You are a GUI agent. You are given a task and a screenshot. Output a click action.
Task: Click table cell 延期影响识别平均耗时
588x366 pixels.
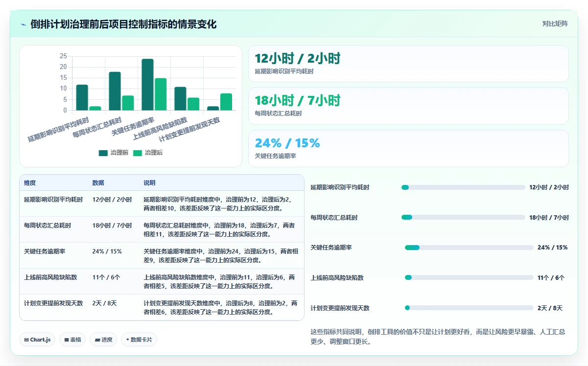tap(53, 200)
